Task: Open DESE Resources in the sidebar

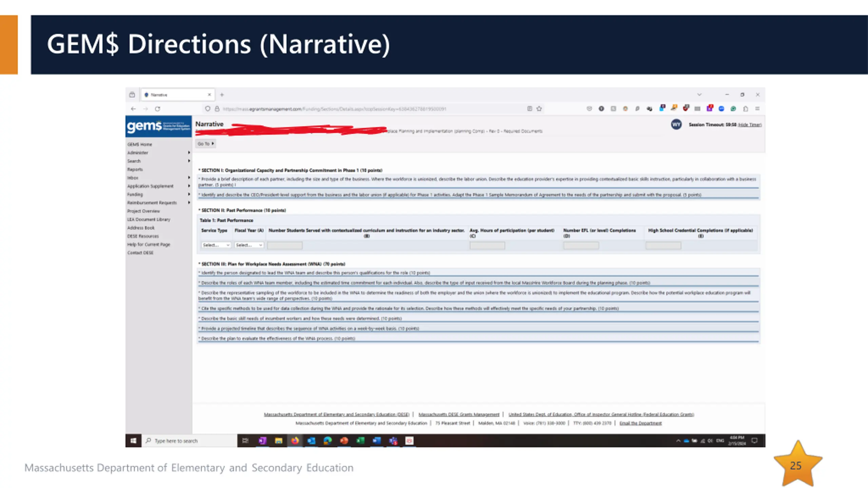Action: coord(143,236)
